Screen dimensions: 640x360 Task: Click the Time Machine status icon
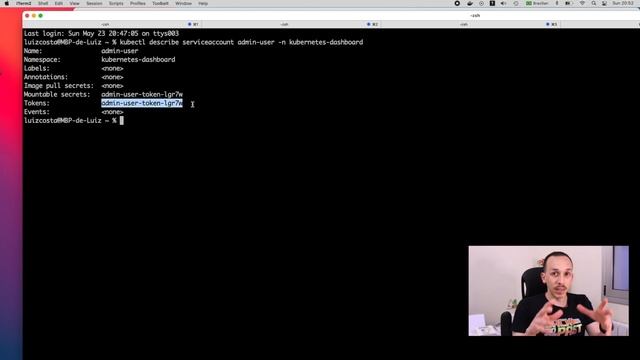[x=516, y=3]
